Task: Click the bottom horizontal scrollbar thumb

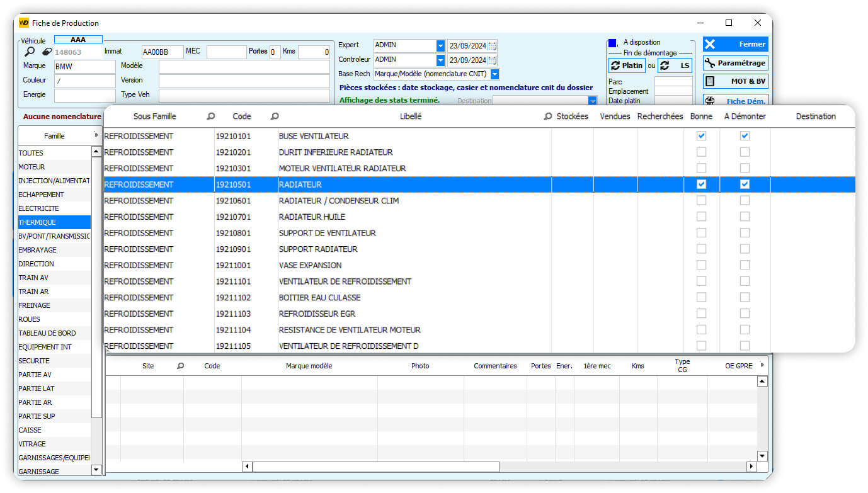Action: (x=376, y=467)
